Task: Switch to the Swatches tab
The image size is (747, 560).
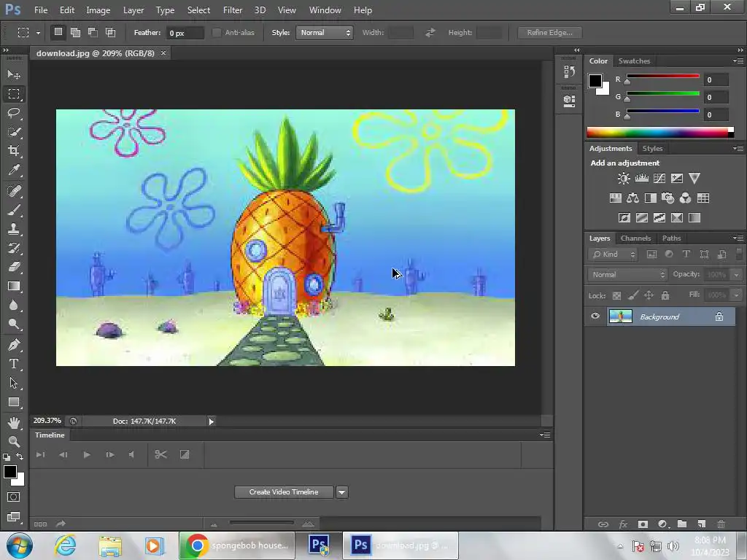Action: click(x=634, y=61)
